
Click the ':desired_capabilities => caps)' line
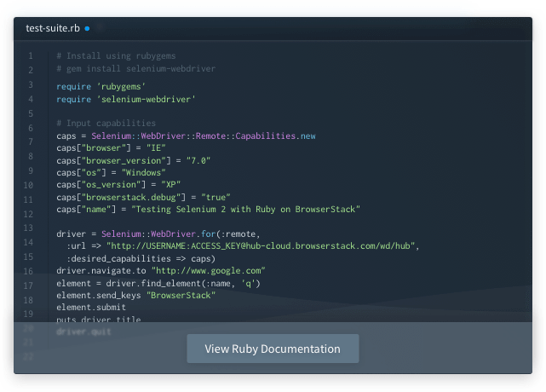tap(141, 258)
